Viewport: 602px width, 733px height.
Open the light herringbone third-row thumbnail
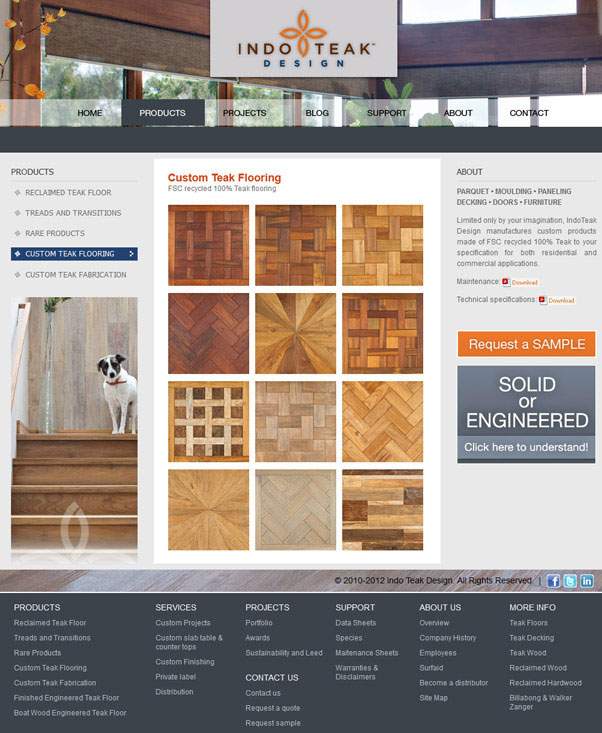(382, 422)
